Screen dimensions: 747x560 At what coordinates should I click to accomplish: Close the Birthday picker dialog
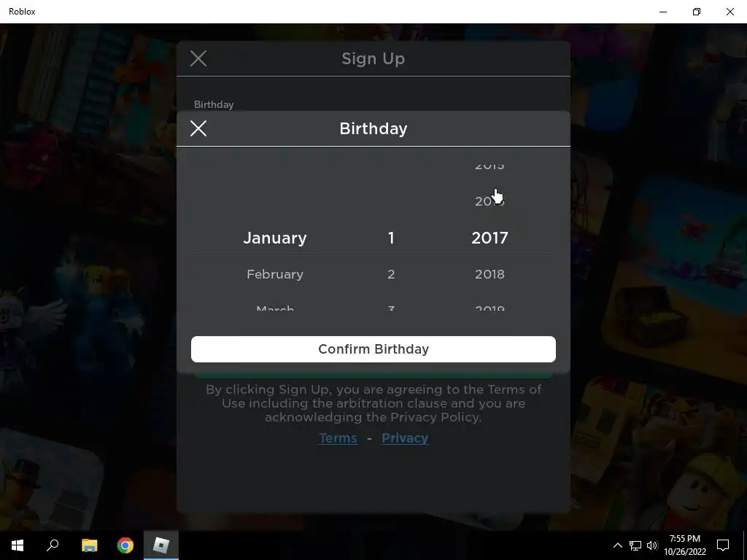198,128
